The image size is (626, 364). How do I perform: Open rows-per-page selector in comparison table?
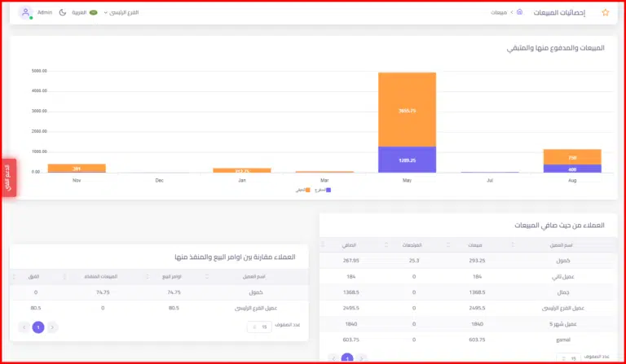[x=261, y=327]
